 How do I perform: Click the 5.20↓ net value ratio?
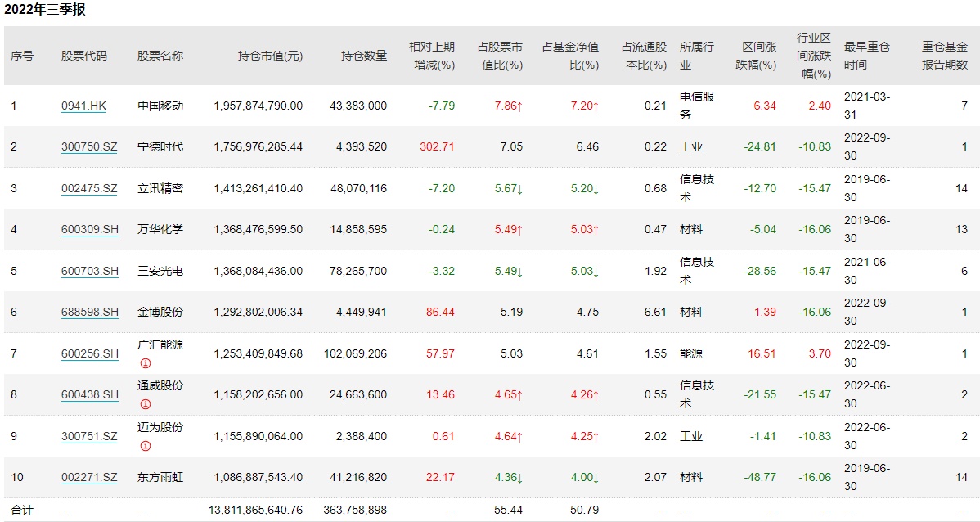(x=584, y=188)
